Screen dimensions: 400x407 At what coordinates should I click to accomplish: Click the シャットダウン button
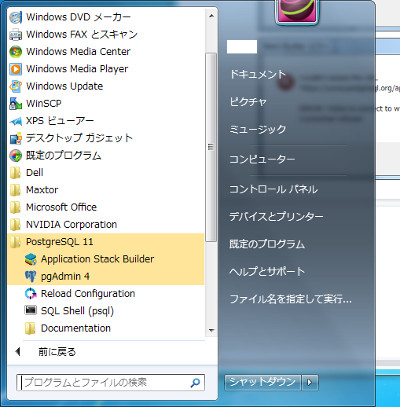click(x=263, y=382)
